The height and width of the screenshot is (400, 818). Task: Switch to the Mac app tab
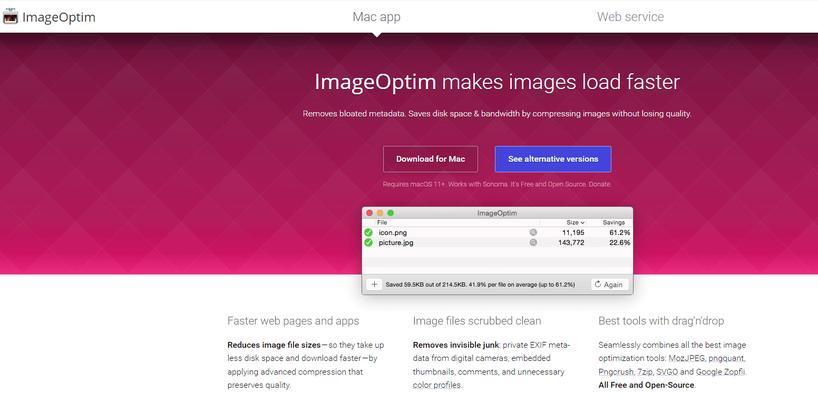click(x=377, y=17)
